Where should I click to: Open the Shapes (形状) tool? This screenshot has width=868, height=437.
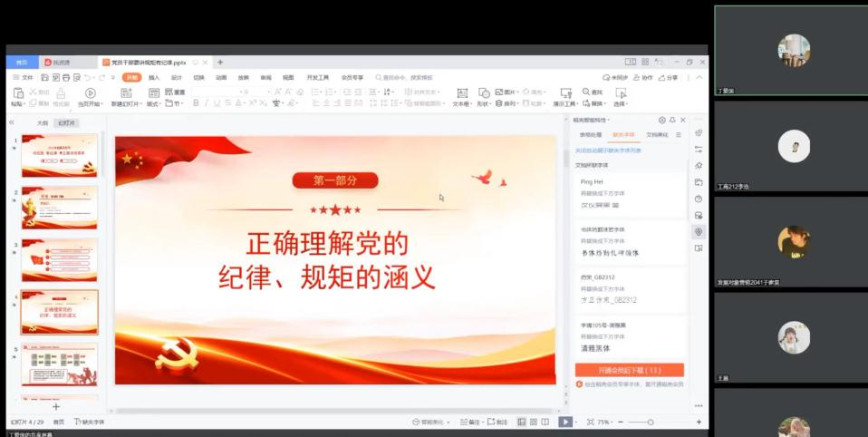point(485,93)
